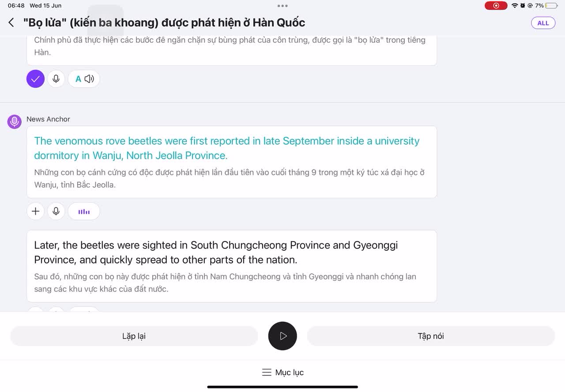
Task: Tap the article title in the header
Action: (164, 23)
